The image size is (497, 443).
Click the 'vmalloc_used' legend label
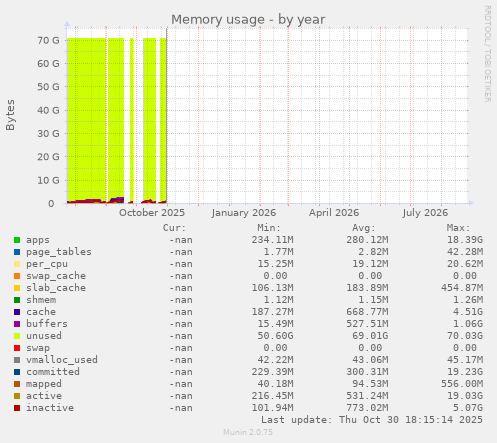pyautogui.click(x=62, y=360)
